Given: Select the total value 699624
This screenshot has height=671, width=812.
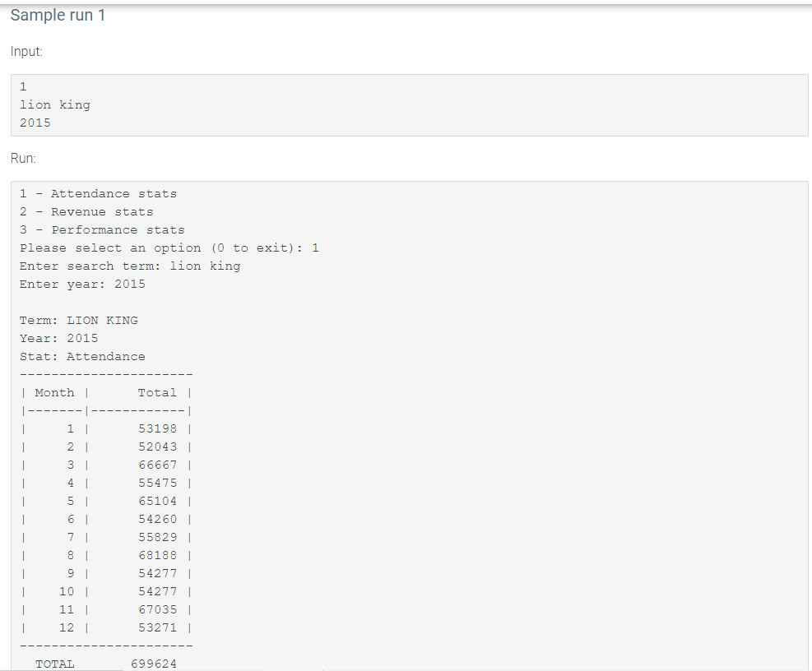Looking at the screenshot, I should 153,664.
